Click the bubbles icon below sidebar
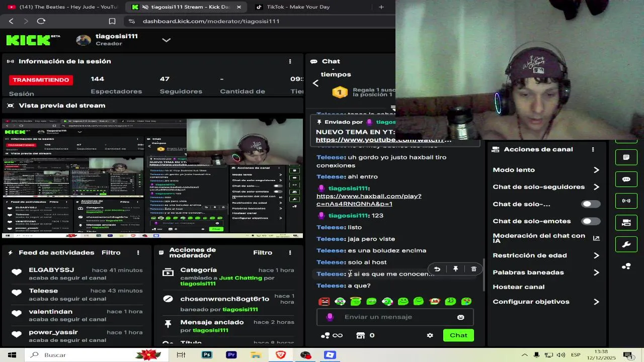This screenshot has width=644, height=362. 626,266
